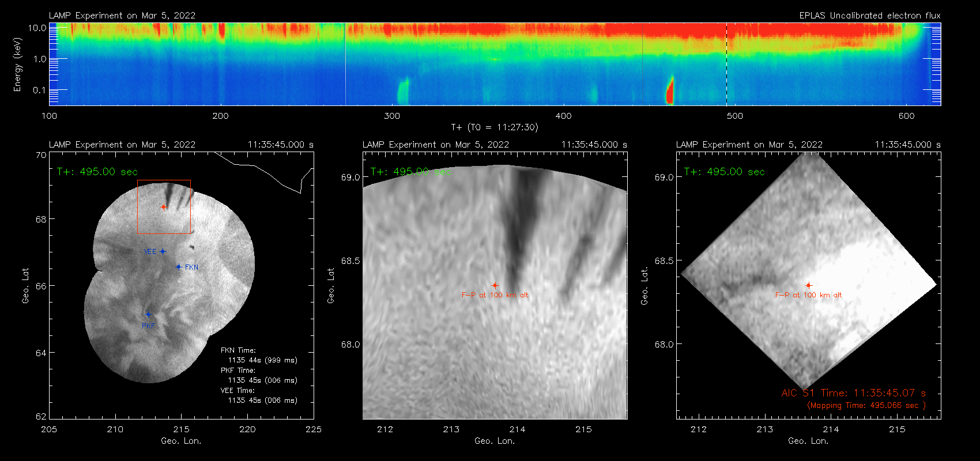Screen dimensions: 980x461
Task: Click the 'AIC S1 Time: 11:35:45.07 s' text
Action: (x=854, y=393)
